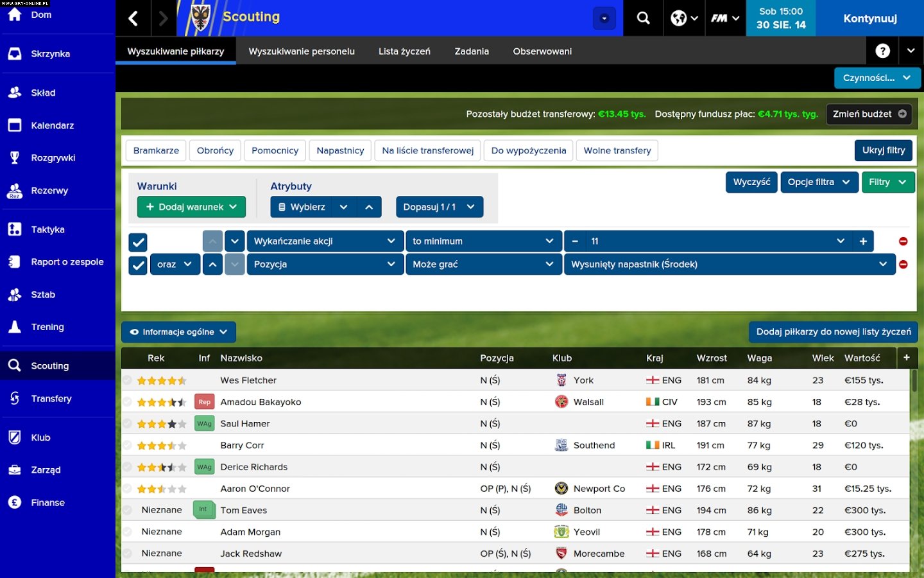Image resolution: width=924 pixels, height=578 pixels.
Task: Click the Finanse sidebar icon
Action: 14,502
